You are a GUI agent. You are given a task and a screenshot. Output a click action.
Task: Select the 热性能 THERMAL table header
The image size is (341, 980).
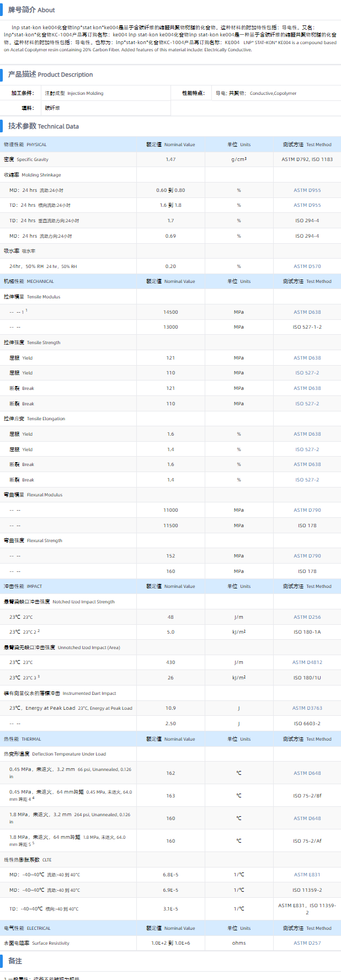(23, 739)
